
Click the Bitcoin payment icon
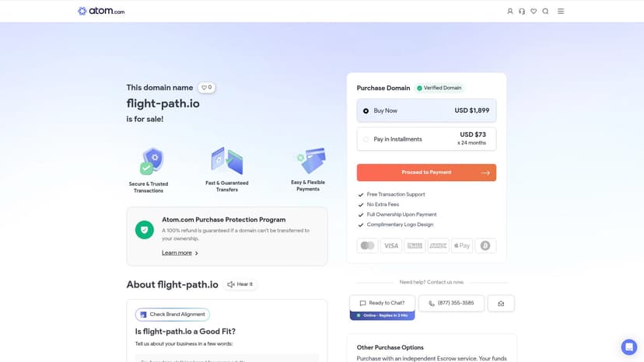pos(485,245)
